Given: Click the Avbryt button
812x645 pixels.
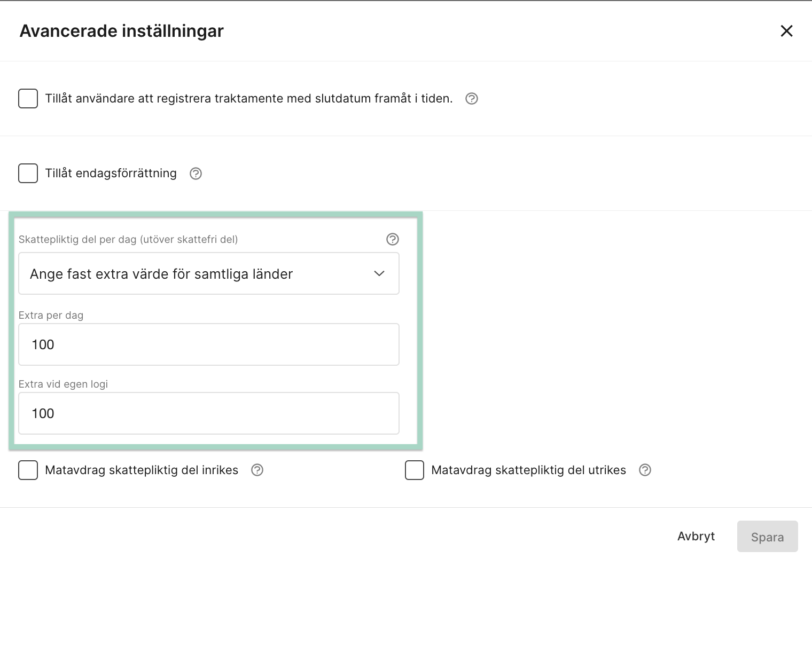Looking at the screenshot, I should click(696, 537).
